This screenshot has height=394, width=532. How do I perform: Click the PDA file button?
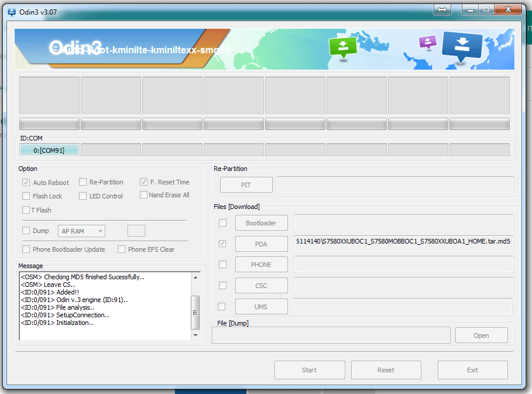pos(261,244)
